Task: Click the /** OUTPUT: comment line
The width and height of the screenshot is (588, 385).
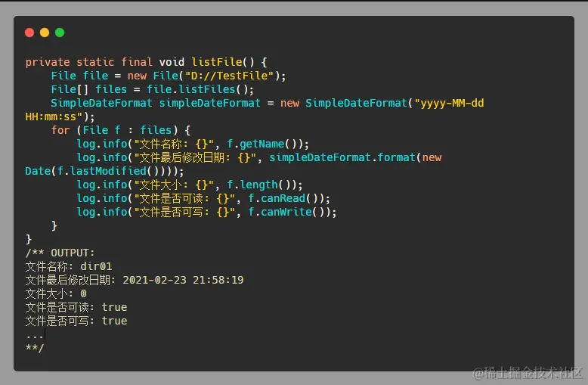Action: 60,253
